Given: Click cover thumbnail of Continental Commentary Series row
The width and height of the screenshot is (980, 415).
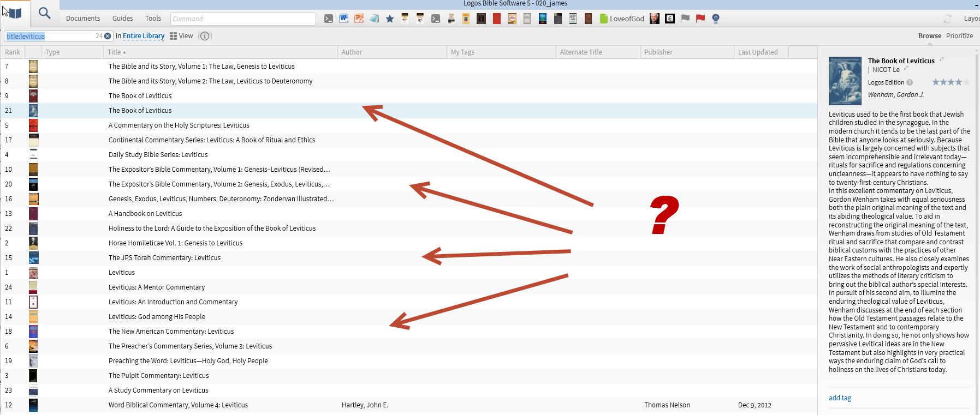Looking at the screenshot, I should click(x=33, y=140).
